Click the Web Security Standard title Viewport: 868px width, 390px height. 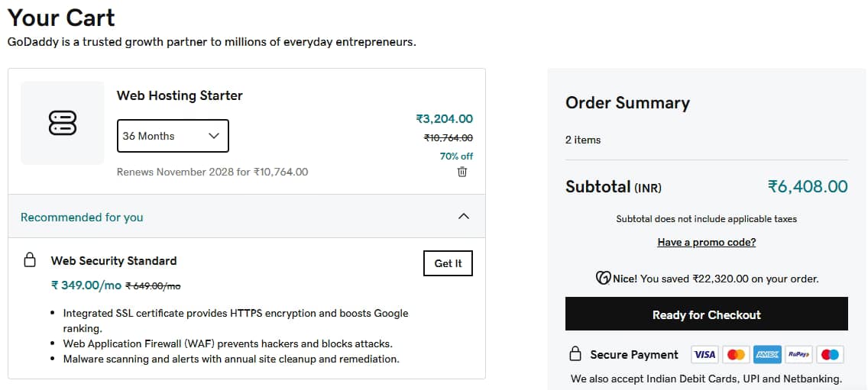coord(114,261)
